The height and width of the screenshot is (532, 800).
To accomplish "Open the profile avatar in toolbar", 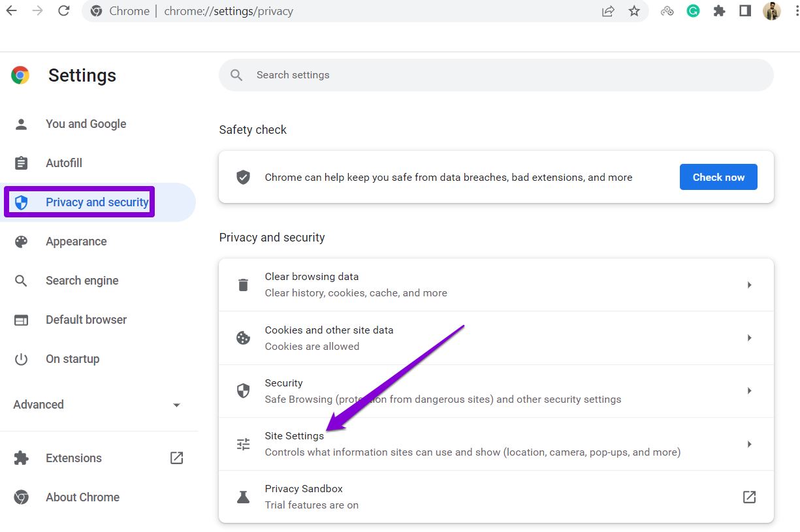I will (x=772, y=11).
